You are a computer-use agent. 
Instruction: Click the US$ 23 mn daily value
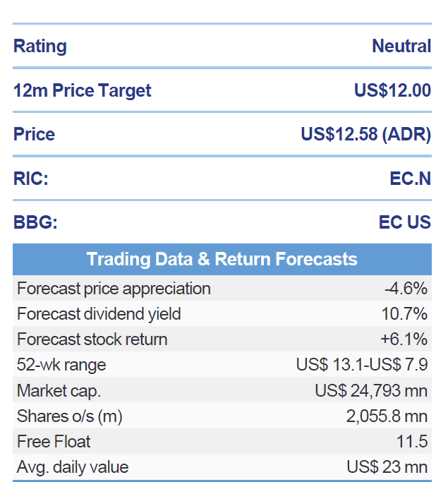tap(387, 467)
